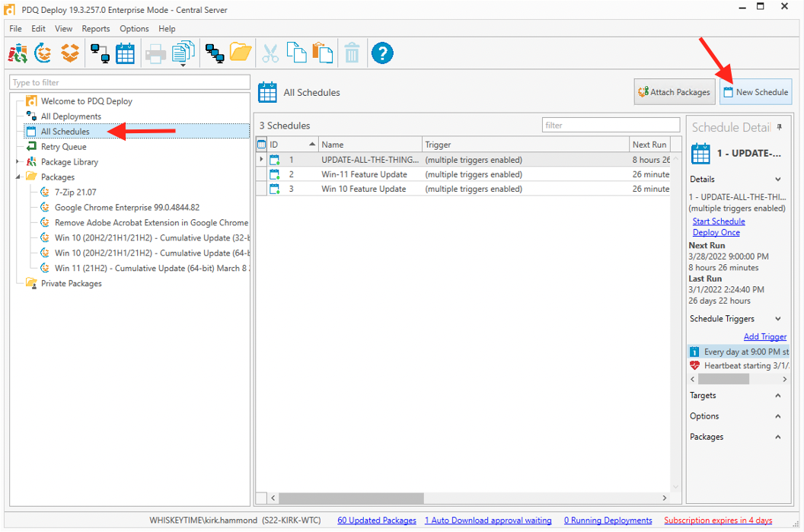Select the Heartbeat trigger in Schedule Triggers
Viewport: 804px width, 532px height.
[x=739, y=365]
